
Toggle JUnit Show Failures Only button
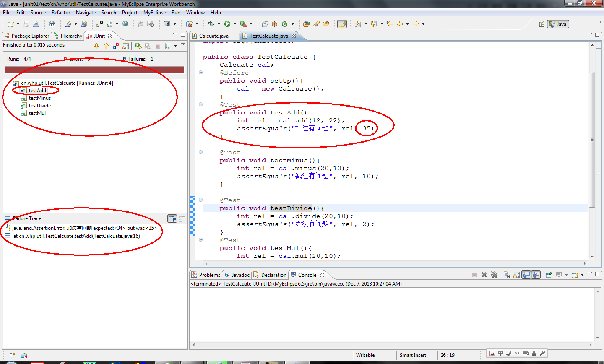[x=116, y=46]
